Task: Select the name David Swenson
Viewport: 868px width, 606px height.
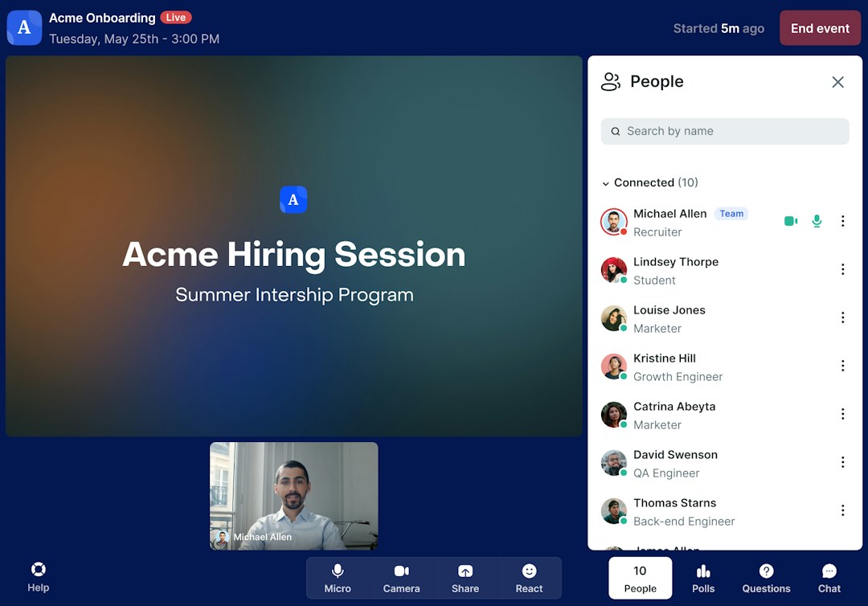Action: click(x=675, y=454)
